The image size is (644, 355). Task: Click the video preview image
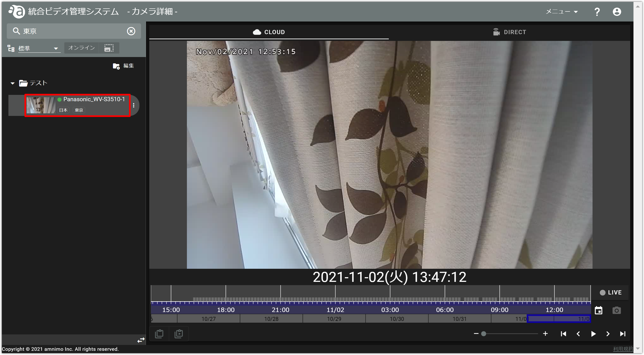389,155
